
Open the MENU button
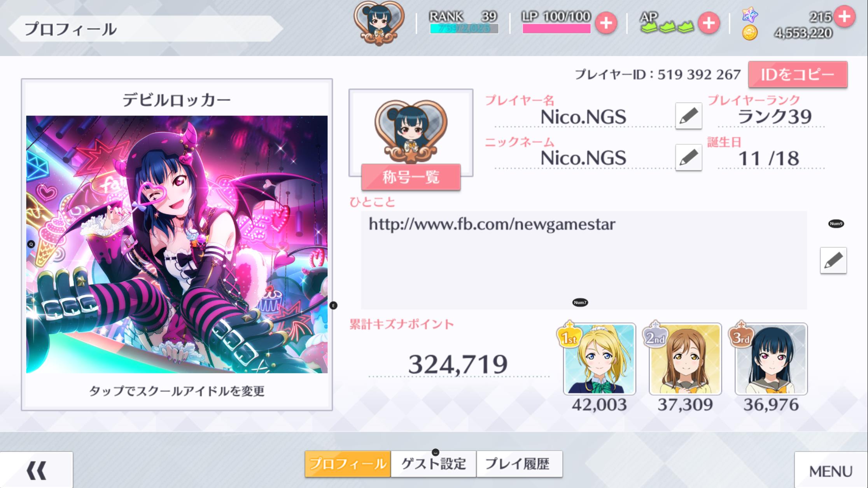[831, 471]
